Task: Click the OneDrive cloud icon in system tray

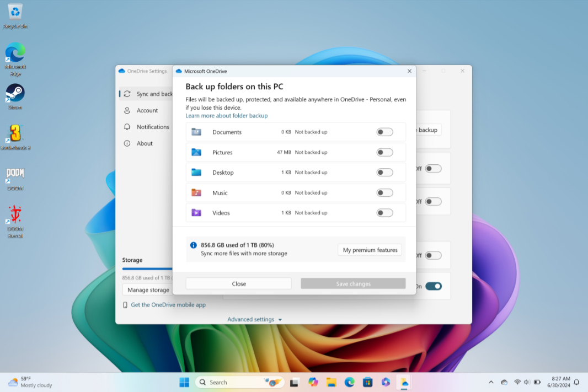Action: 504,382
